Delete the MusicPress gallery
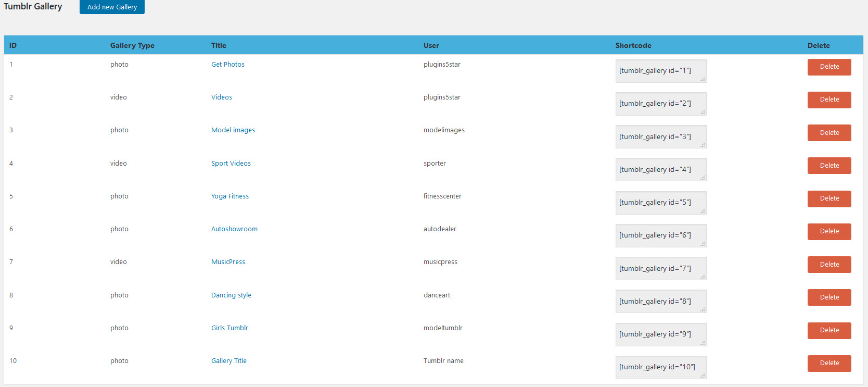Screen dimensions: 868x387 [x=829, y=265]
